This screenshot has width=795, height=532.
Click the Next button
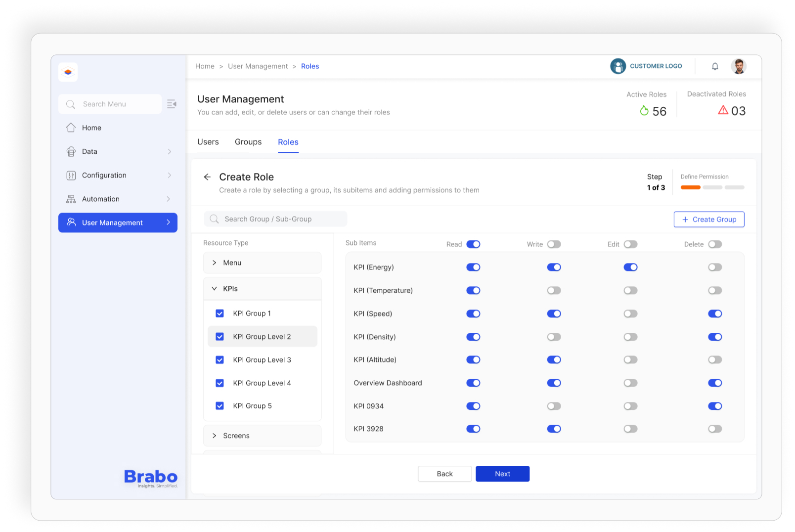(x=502, y=474)
